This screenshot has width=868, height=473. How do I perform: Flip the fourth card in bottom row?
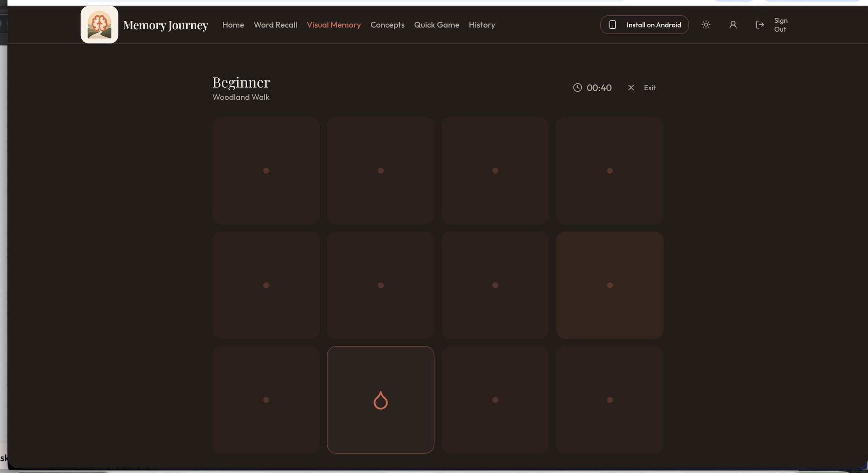pos(610,400)
